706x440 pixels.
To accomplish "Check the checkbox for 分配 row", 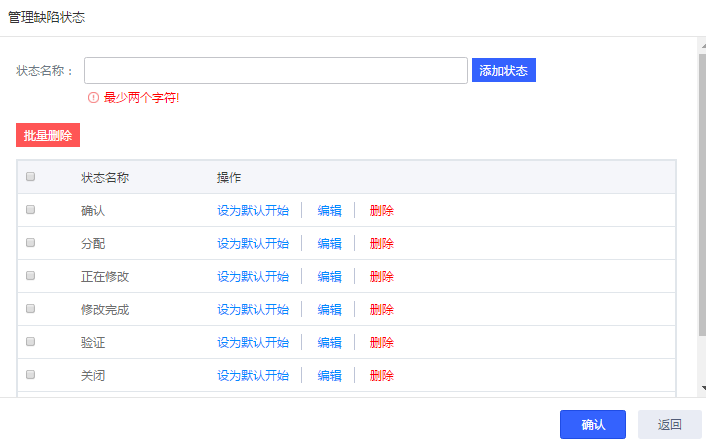I will (x=30, y=243).
